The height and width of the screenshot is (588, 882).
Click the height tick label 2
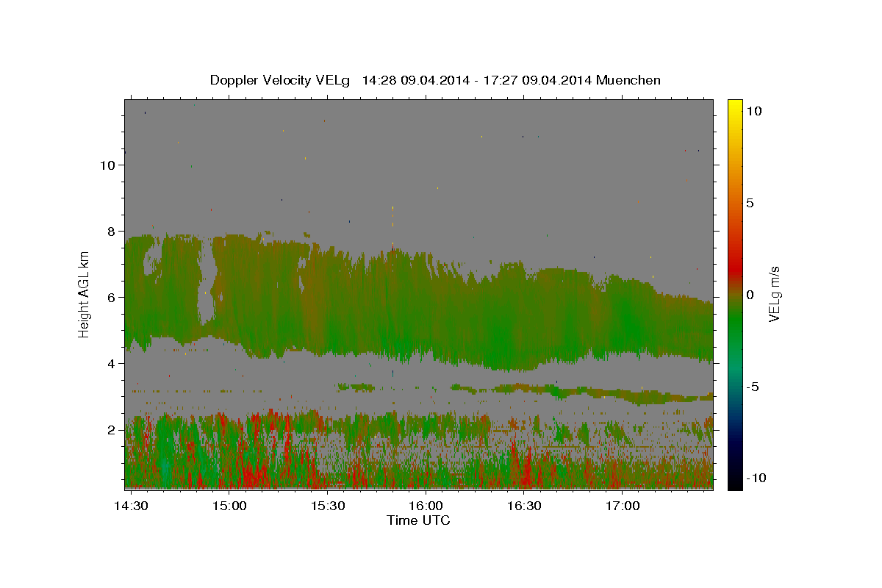pos(112,430)
